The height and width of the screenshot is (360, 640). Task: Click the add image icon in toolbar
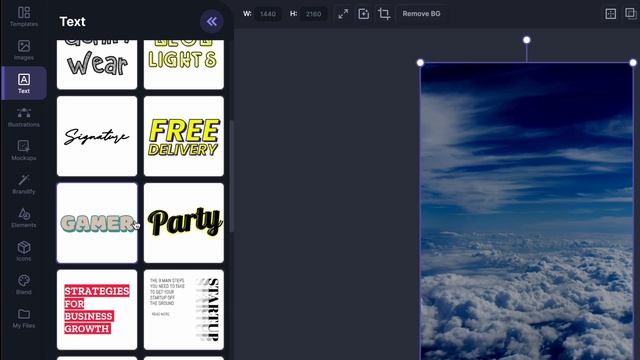click(363, 14)
